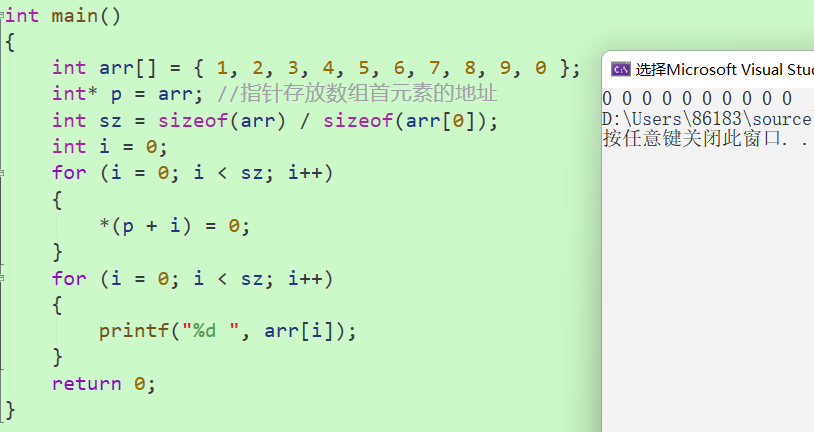Click the "int arr[]" array declaration
814x432 pixels.
[x=316, y=68]
